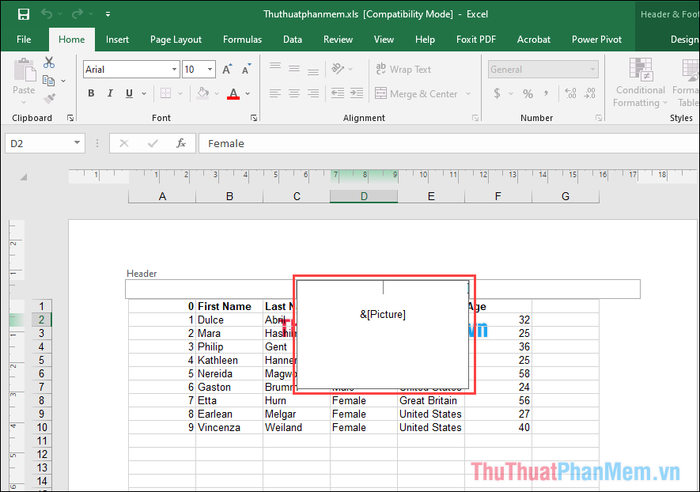Open the Arial font name dropdown

click(x=170, y=70)
